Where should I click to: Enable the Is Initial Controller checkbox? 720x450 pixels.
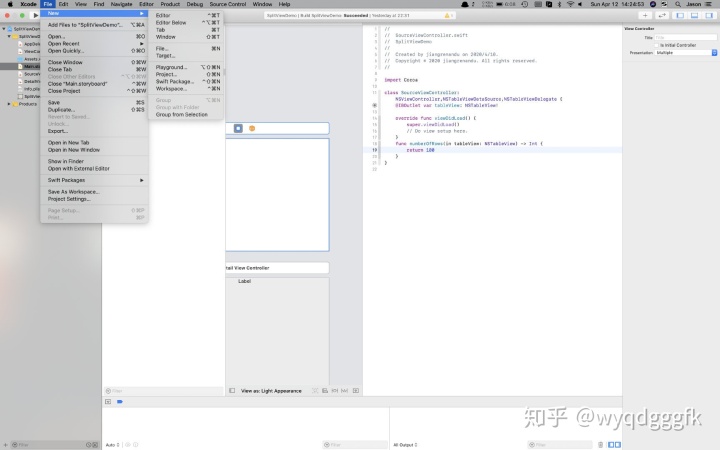click(x=657, y=45)
